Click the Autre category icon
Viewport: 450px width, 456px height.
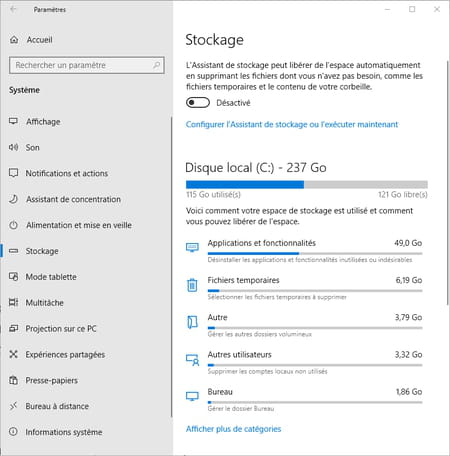pos(192,322)
